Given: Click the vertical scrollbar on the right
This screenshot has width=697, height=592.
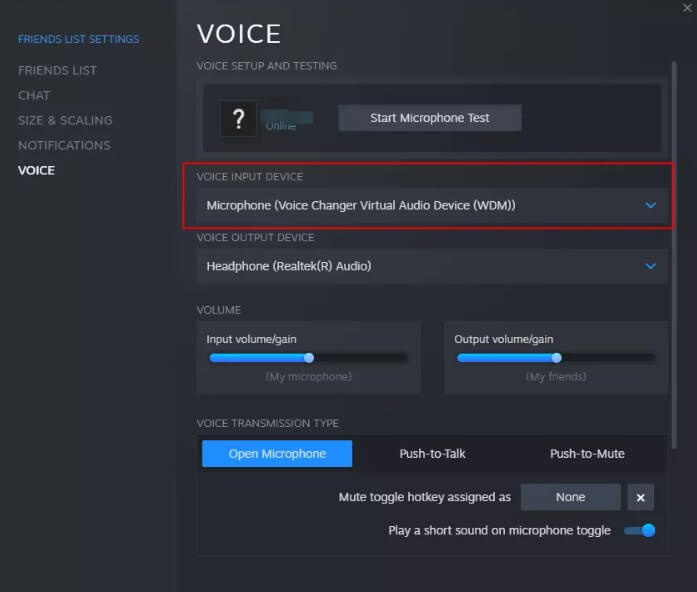Looking at the screenshot, I should [678, 250].
